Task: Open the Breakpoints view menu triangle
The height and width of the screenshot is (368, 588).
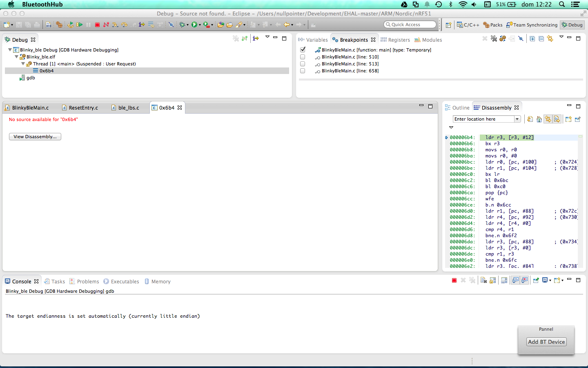Action: click(561, 37)
